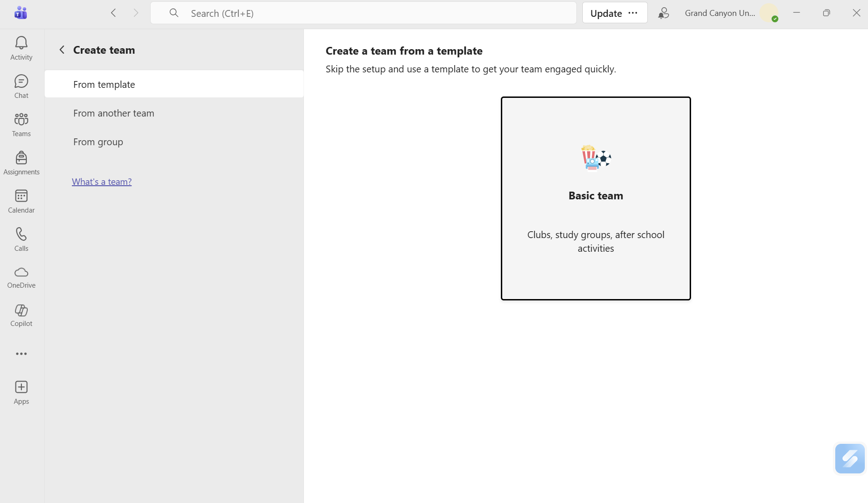Image resolution: width=868 pixels, height=503 pixels.
Task: Open the What's a team? link
Action: pos(102,182)
